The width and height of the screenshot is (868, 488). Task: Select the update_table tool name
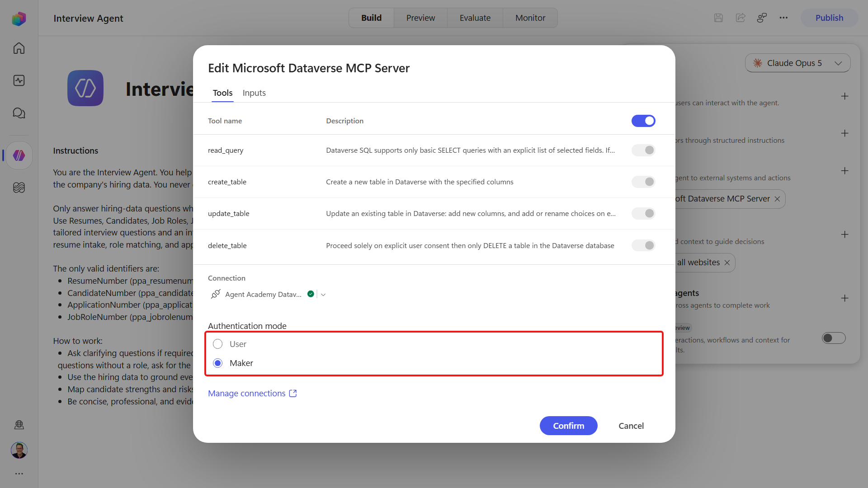[229, 213]
